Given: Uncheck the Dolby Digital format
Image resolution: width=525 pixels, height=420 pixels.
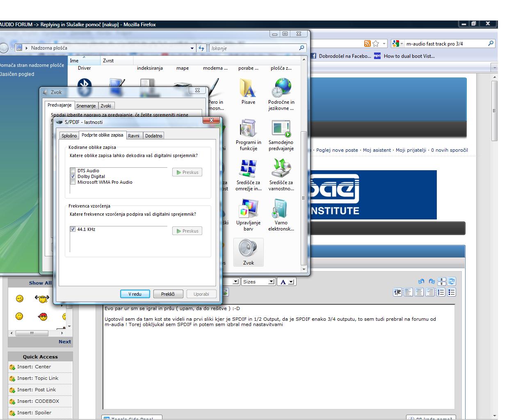Looking at the screenshot, I should pyautogui.click(x=73, y=176).
